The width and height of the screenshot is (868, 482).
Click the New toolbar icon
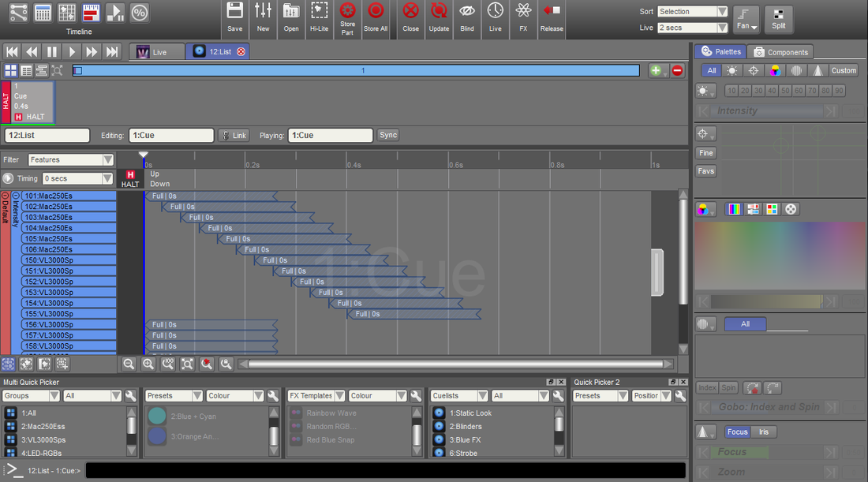coord(263,17)
